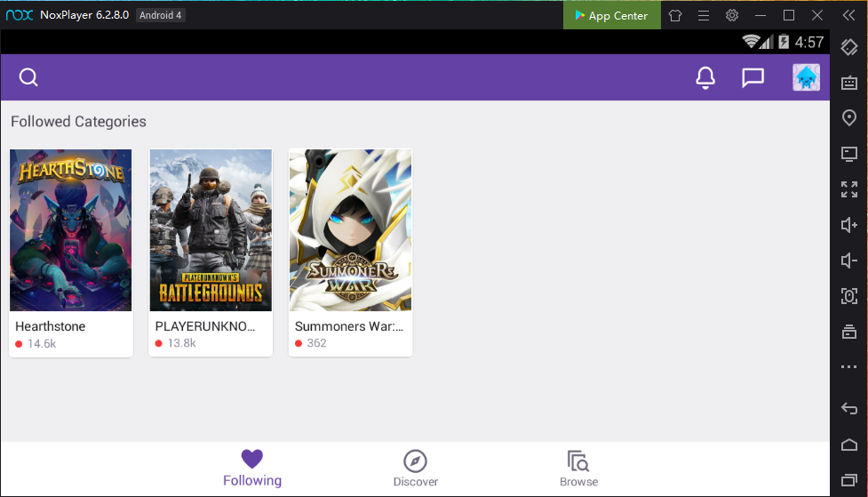Increase volume using the sidebar speaker icon
The image size is (868, 497).
coord(849,225)
